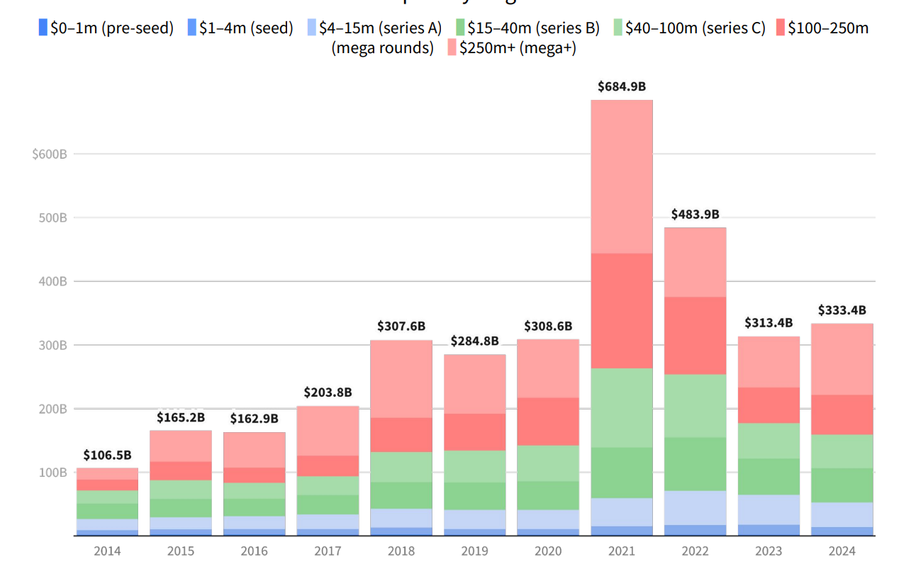Click the $308.6B total label
916x588 pixels.
[548, 327]
